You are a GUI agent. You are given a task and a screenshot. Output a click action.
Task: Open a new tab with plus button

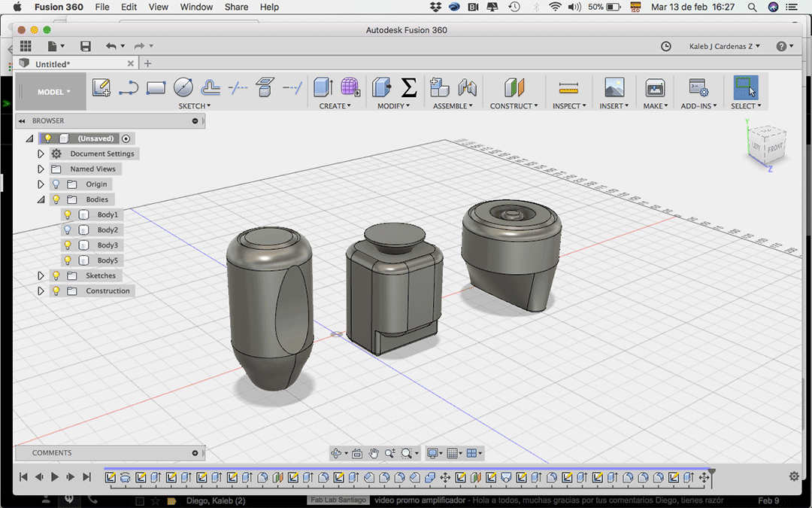click(148, 64)
